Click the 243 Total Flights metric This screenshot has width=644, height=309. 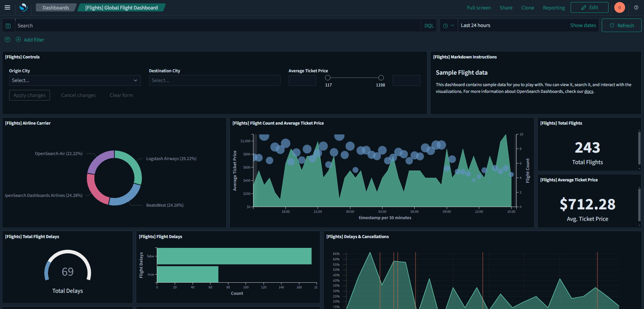pos(588,148)
